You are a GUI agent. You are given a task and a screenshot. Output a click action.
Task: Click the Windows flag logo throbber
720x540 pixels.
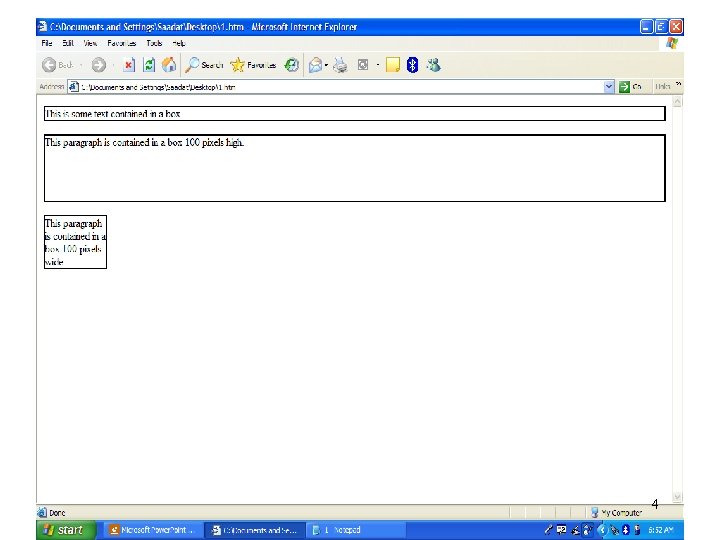click(672, 43)
